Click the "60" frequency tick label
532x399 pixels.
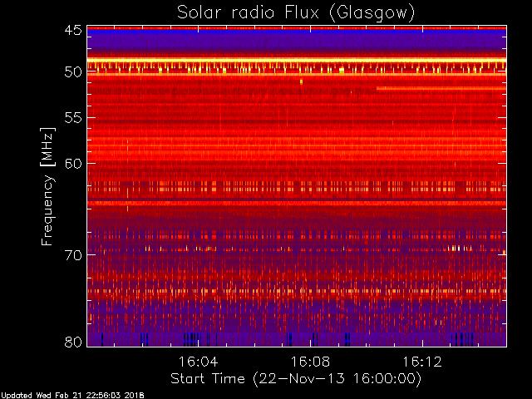pos(73,164)
